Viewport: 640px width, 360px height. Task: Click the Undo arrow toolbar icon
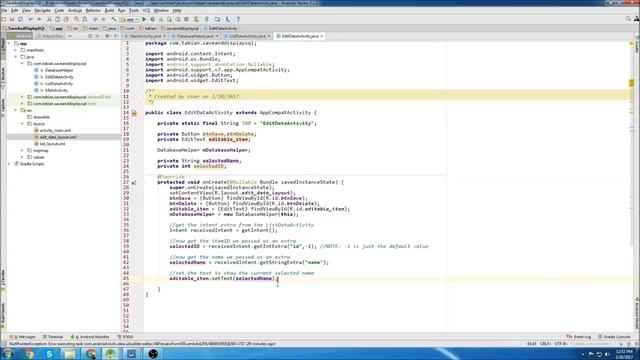coord(31,19)
